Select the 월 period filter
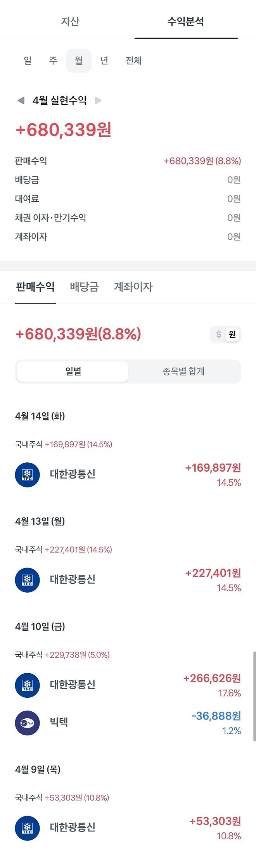 pos(78,61)
